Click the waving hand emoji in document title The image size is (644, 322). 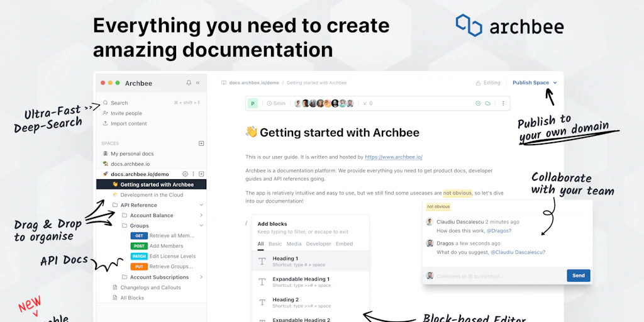pos(251,132)
